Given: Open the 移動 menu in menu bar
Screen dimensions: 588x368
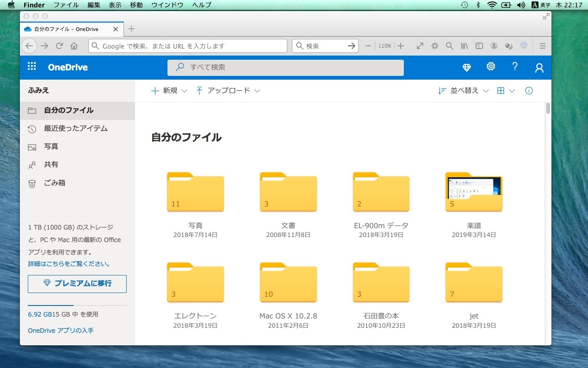Looking at the screenshot, I should 136,5.
